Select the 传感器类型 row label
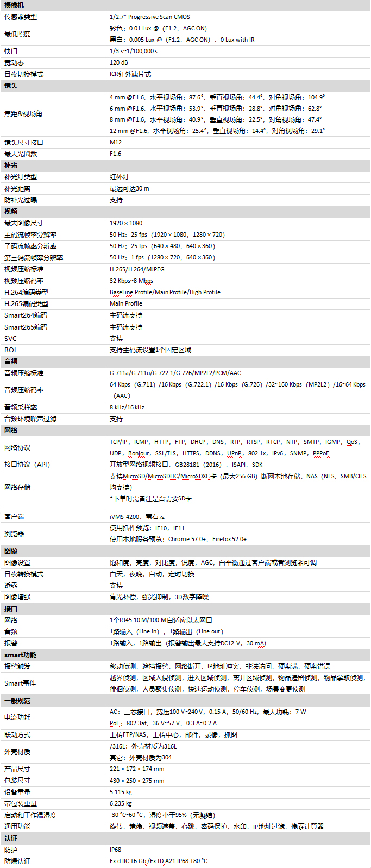Image resolution: width=371 pixels, height=868 pixels. click(x=21, y=17)
